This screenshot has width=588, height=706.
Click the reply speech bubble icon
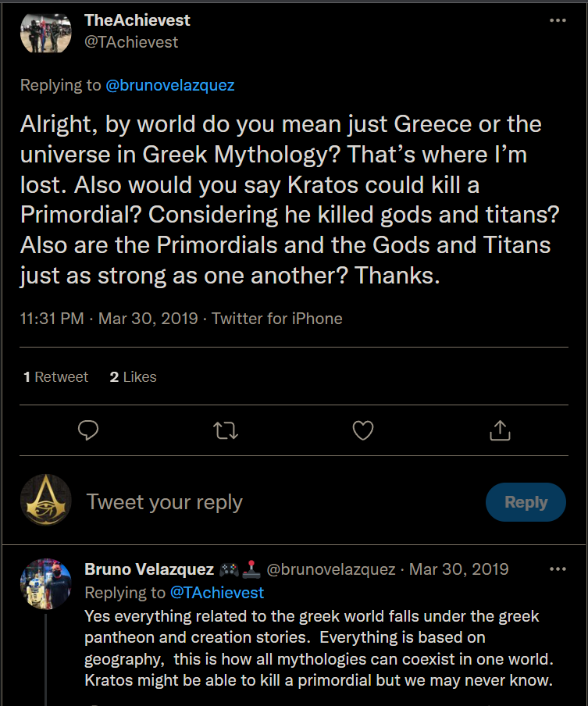89,430
